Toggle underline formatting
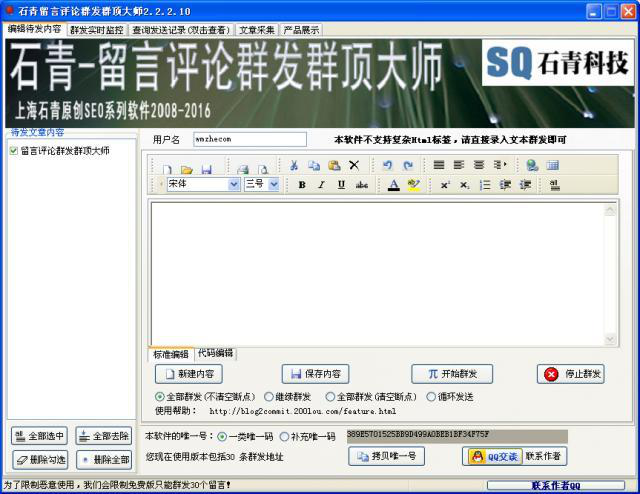The width and height of the screenshot is (640, 494). 342,185
